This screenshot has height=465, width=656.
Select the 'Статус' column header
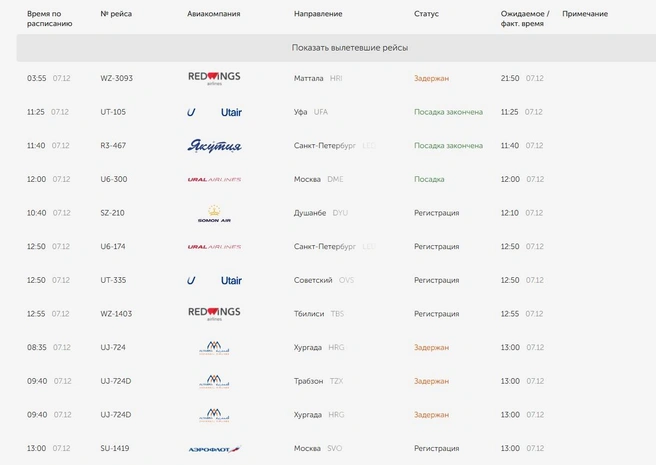[426, 14]
